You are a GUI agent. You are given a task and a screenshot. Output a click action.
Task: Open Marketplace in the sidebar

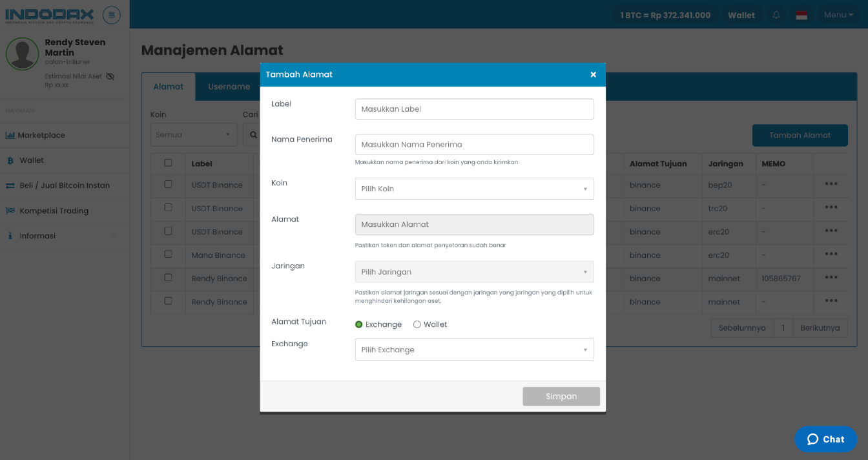[41, 135]
